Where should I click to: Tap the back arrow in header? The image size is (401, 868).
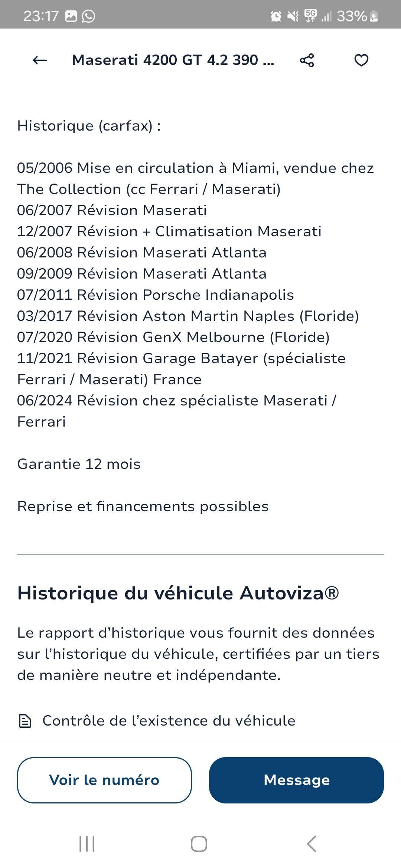40,60
